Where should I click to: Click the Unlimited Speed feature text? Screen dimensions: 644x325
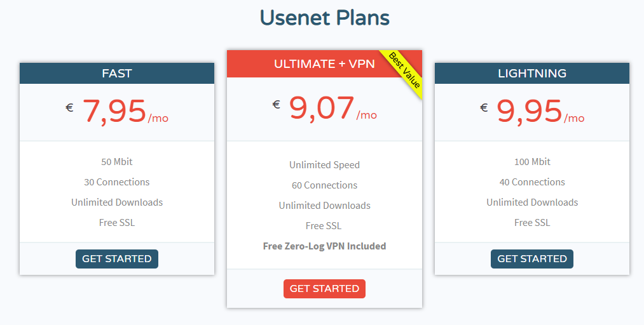tap(324, 165)
